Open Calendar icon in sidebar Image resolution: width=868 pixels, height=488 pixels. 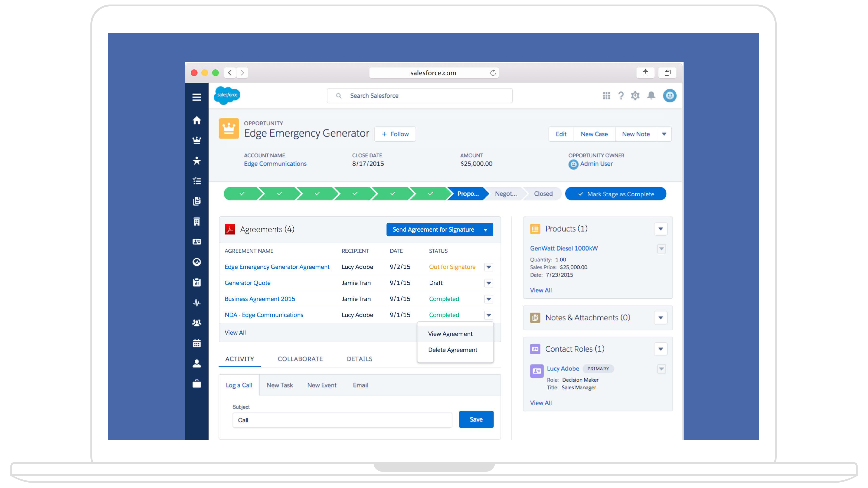tap(197, 343)
